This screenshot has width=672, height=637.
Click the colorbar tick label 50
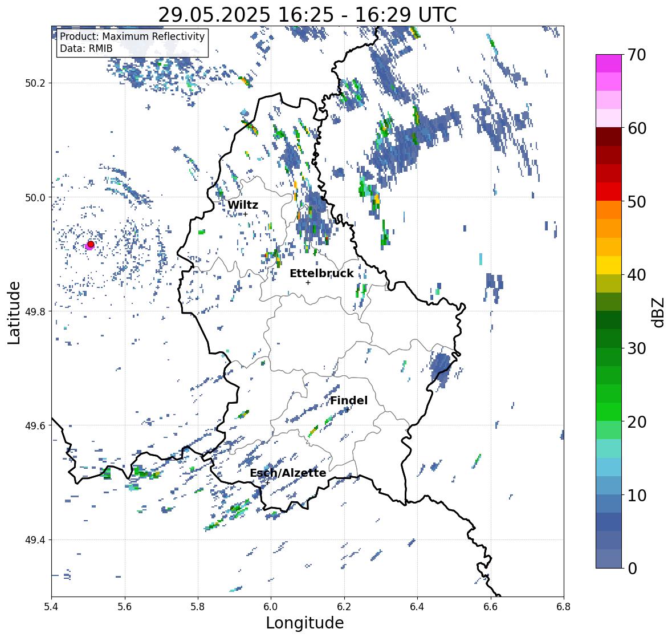(637, 201)
